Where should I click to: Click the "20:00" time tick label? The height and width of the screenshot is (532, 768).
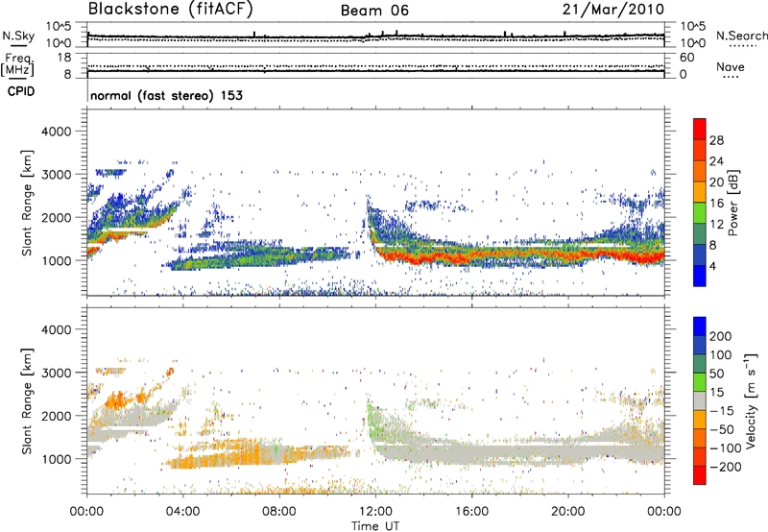pyautogui.click(x=567, y=512)
